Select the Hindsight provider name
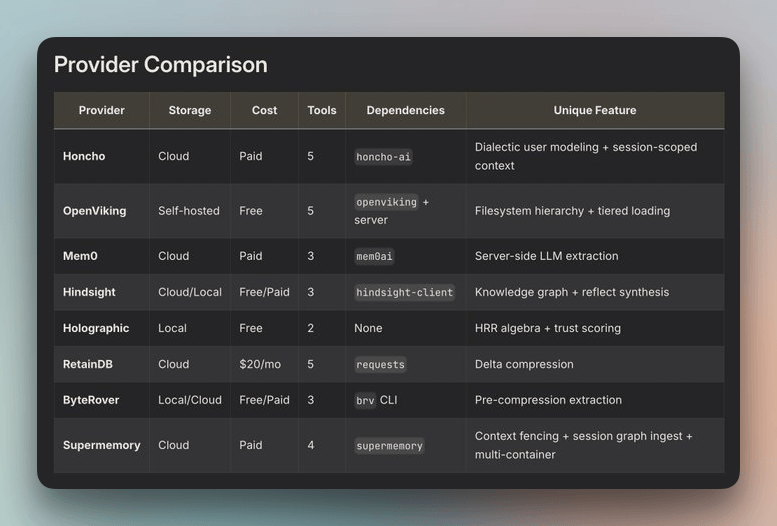This screenshot has height=526, width=777. point(89,292)
